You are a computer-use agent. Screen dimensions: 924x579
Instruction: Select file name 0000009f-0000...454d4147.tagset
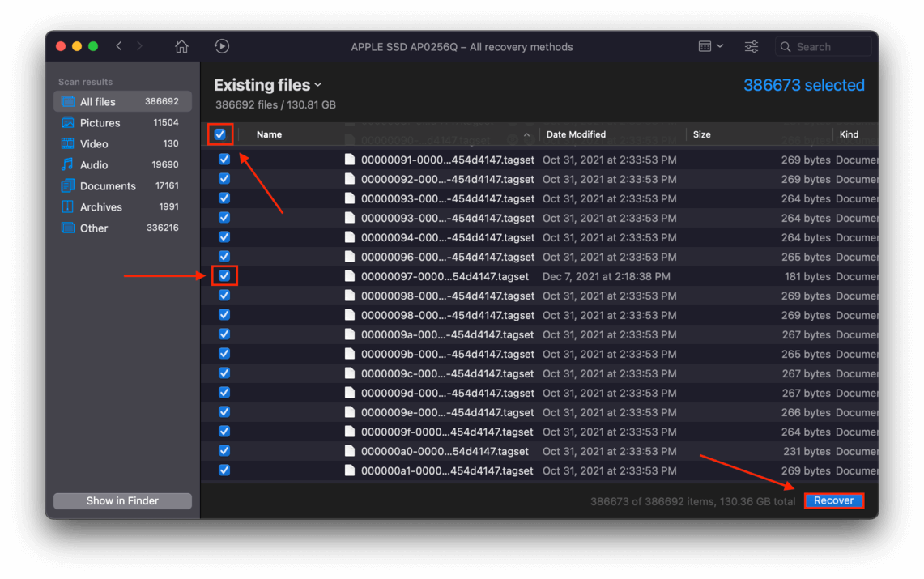coord(447,432)
